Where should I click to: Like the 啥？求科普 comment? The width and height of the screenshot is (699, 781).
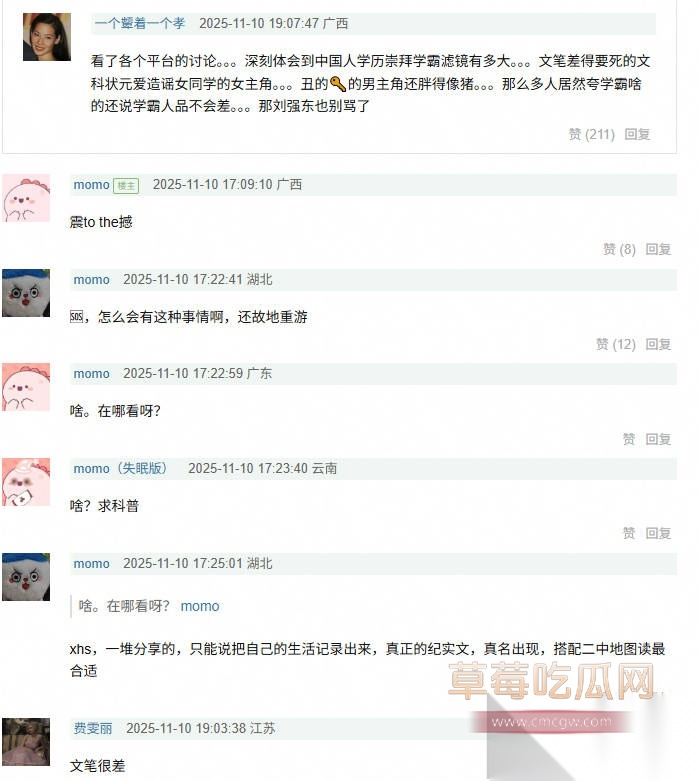coord(629,533)
